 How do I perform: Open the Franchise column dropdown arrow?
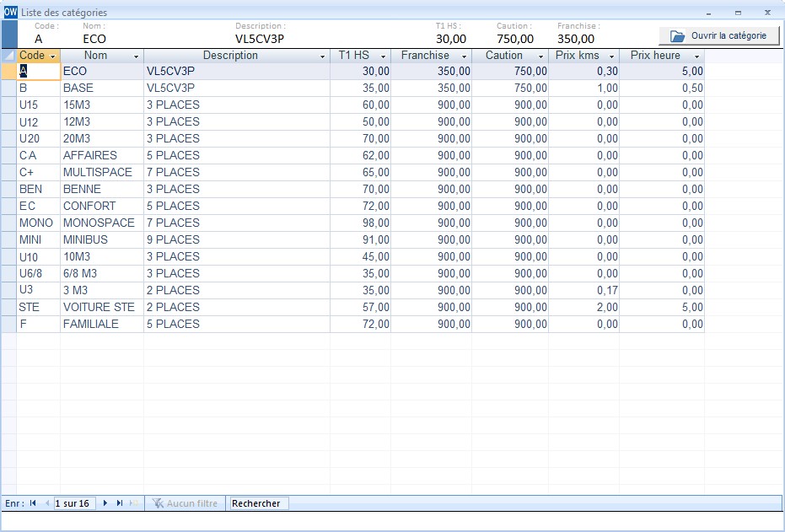pos(464,56)
